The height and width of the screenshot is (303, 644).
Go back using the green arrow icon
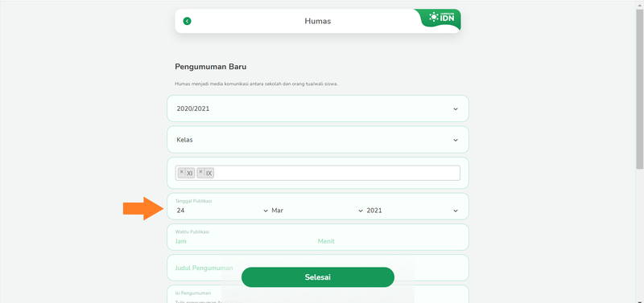(x=188, y=21)
